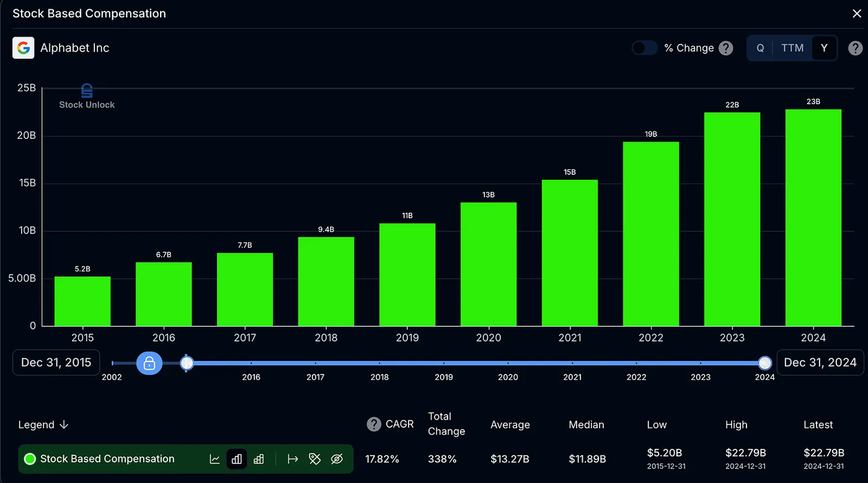Click the 2002 label on the timeline
Screen dimensions: 868x483
[x=112, y=377]
